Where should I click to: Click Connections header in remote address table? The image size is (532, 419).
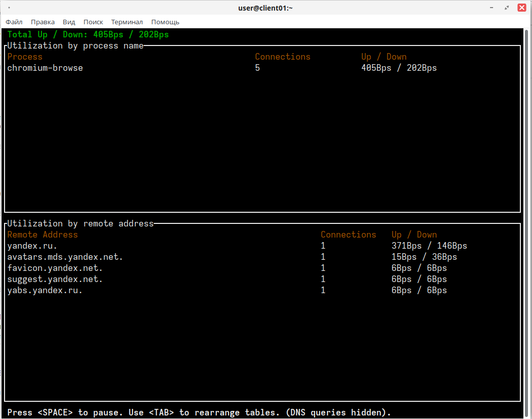click(348, 235)
